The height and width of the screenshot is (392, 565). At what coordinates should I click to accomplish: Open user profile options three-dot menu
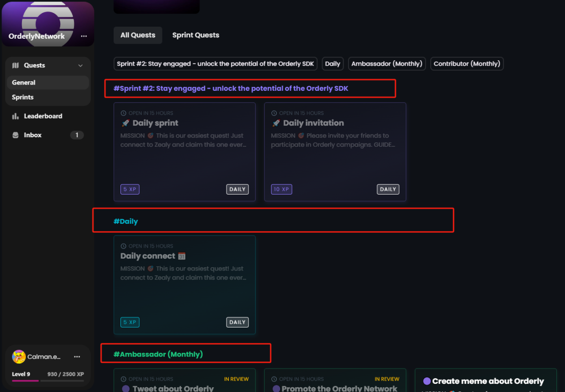[x=77, y=357]
